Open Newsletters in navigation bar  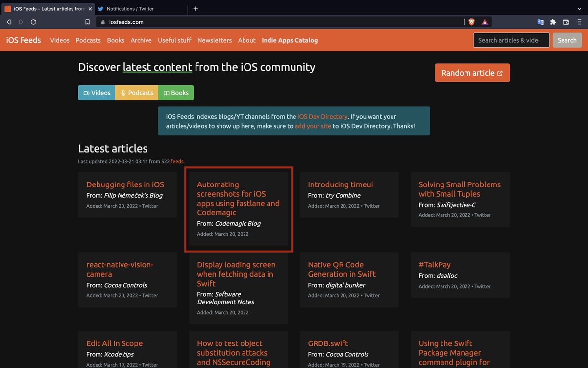[215, 40]
